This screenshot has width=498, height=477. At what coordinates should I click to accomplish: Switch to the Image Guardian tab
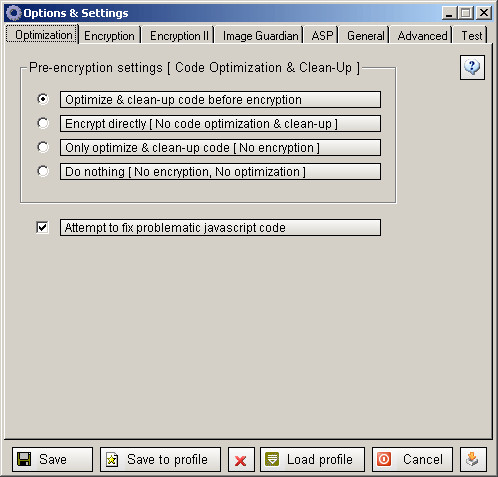[x=260, y=36]
